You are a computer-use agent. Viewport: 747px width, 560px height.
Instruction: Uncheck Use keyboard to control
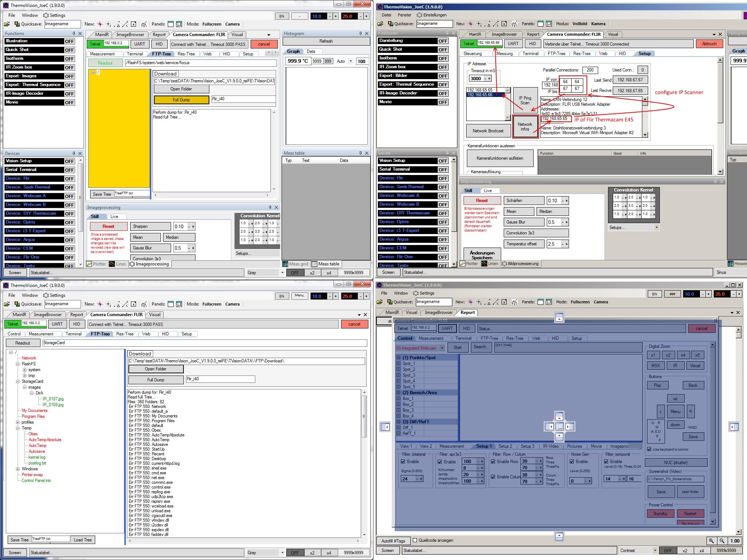point(649,449)
